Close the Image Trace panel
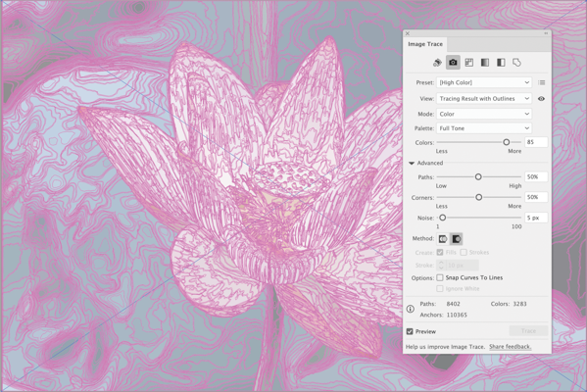The height and width of the screenshot is (392, 587). click(x=408, y=33)
